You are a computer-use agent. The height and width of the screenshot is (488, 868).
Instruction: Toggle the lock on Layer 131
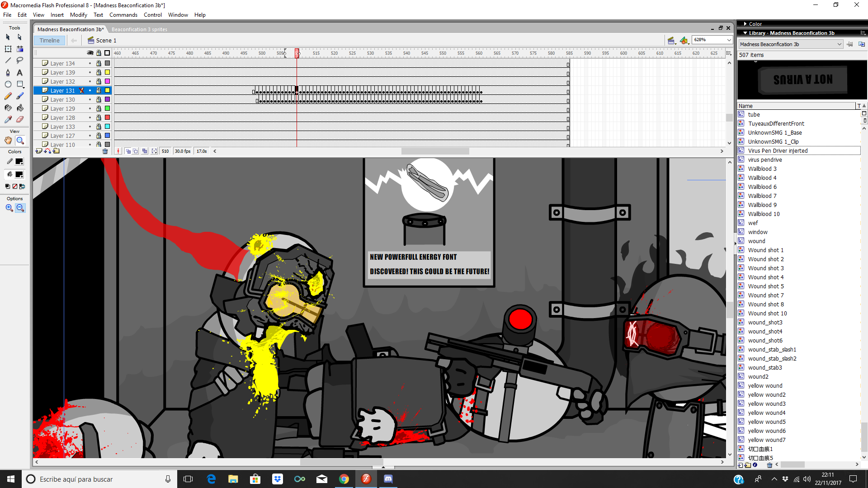coord(99,90)
